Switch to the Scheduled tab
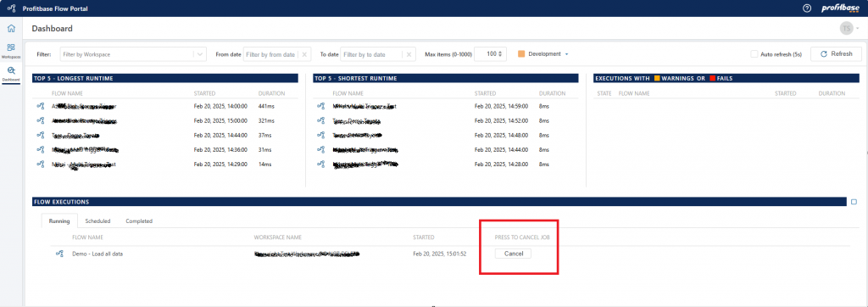The image size is (868, 307). point(97,221)
